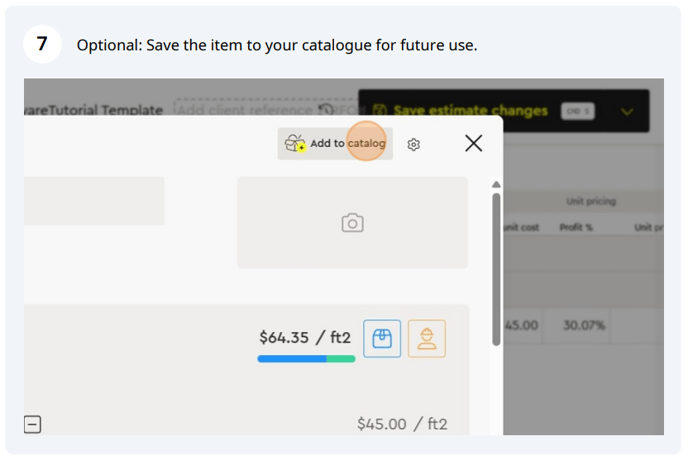688x460 pixels.
Task: Click the Profit % column header
Action: point(576,227)
